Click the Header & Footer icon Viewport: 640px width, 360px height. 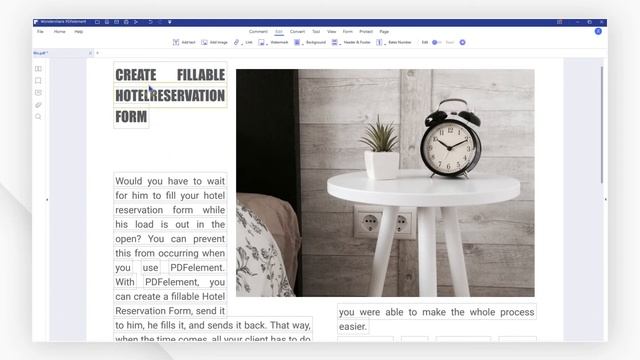(334, 42)
